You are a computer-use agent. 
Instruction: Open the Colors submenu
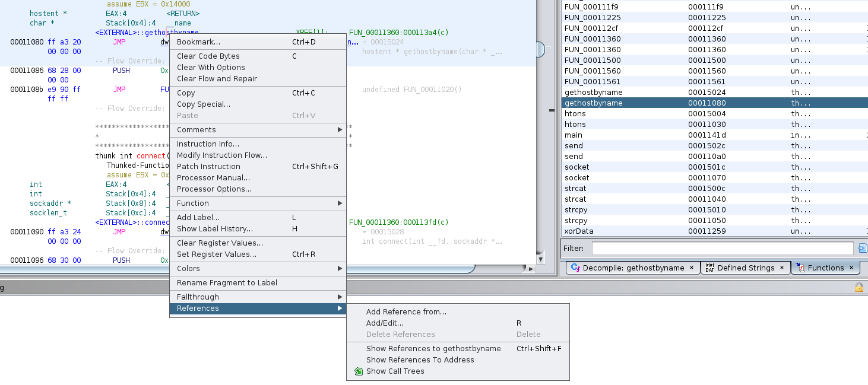[x=257, y=269]
